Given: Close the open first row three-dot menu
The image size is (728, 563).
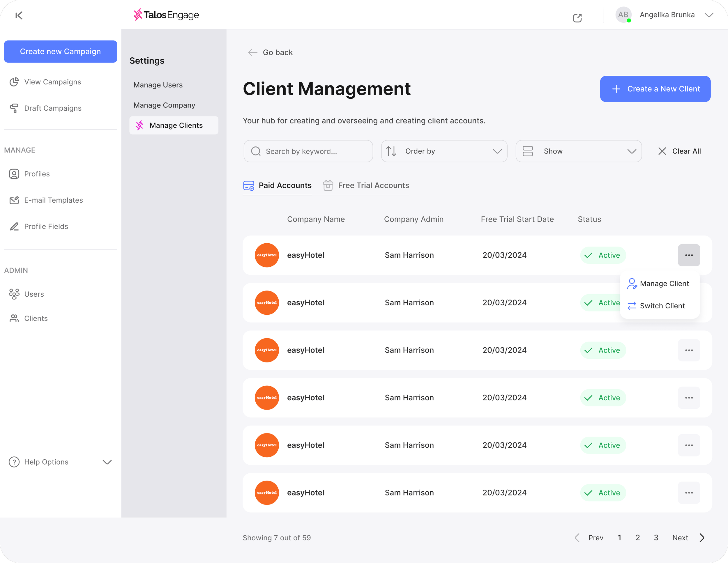Looking at the screenshot, I should pos(689,255).
